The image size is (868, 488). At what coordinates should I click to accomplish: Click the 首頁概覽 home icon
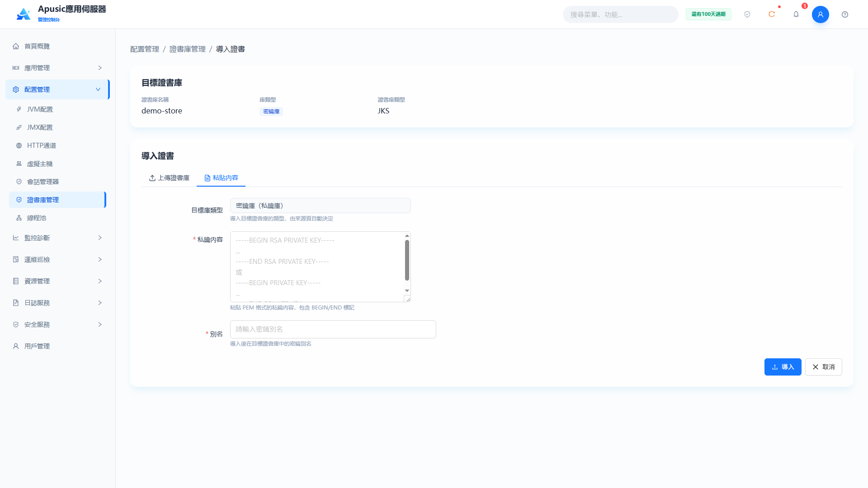tap(16, 46)
